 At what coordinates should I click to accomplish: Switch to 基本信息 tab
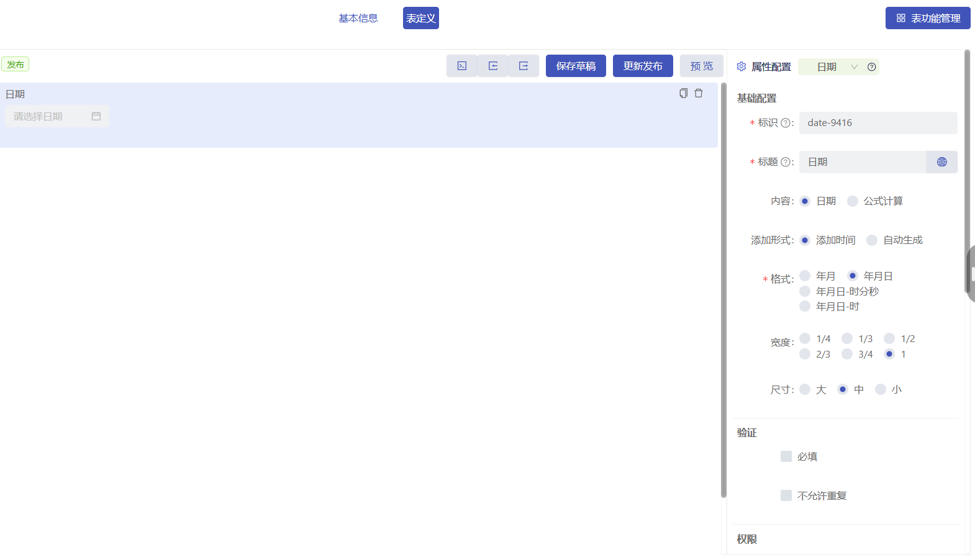(x=358, y=18)
